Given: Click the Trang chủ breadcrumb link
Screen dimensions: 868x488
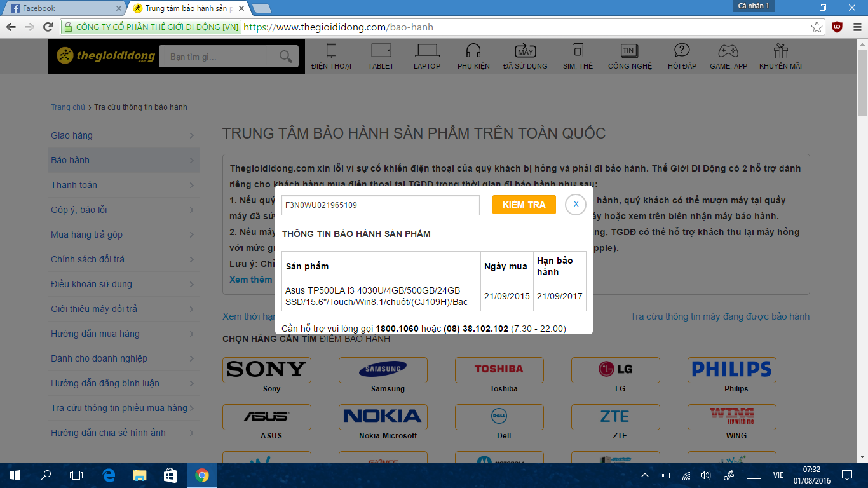Looking at the screenshot, I should [68, 107].
